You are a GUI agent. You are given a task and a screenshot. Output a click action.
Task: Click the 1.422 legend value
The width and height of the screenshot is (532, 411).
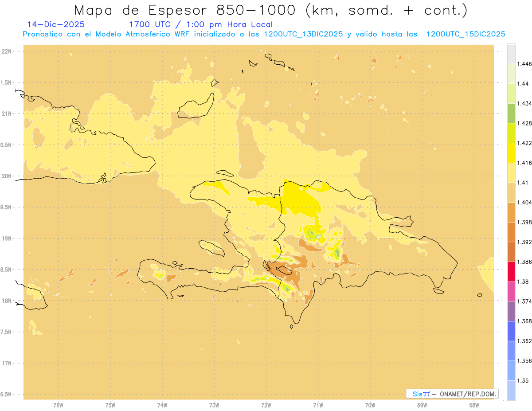(524, 143)
